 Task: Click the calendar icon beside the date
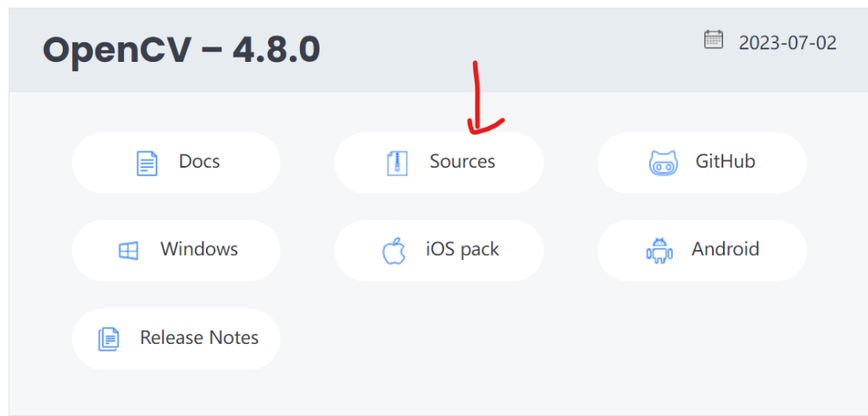(714, 40)
